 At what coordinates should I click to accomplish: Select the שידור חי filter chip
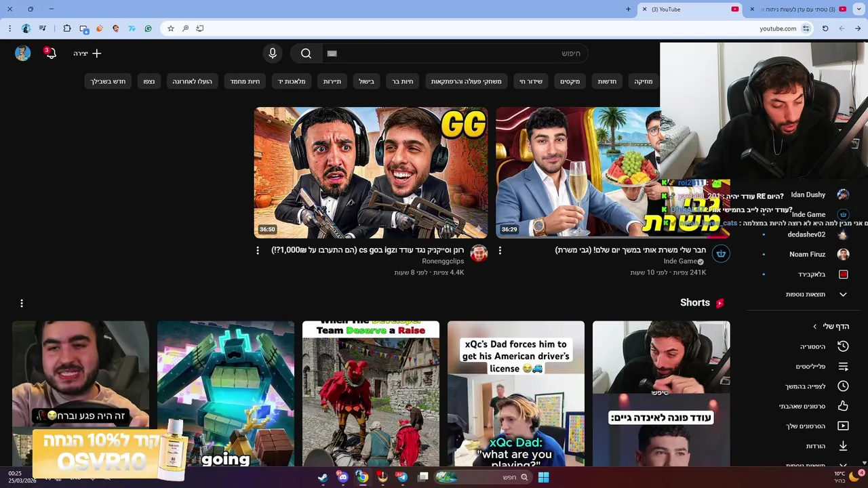pyautogui.click(x=531, y=81)
